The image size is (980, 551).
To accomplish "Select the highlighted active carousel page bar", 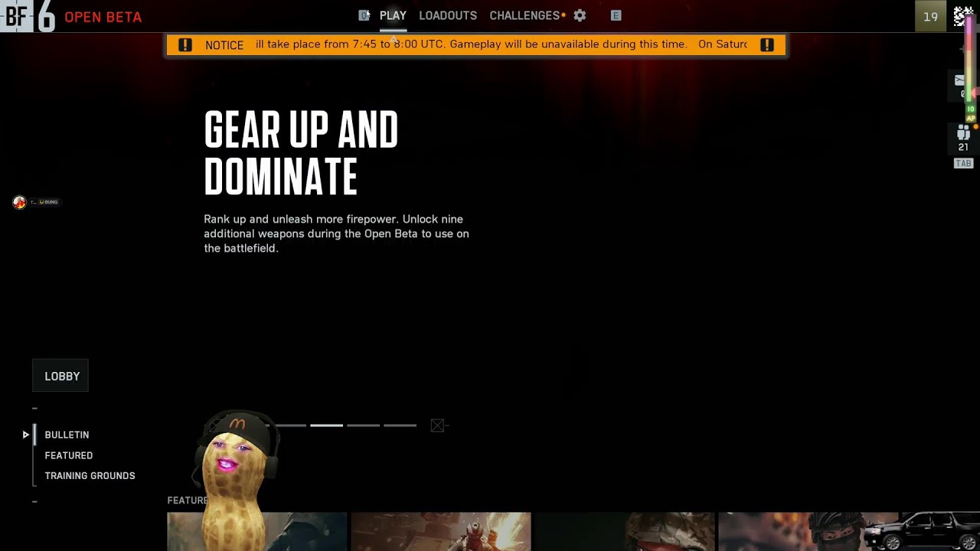I will (326, 425).
